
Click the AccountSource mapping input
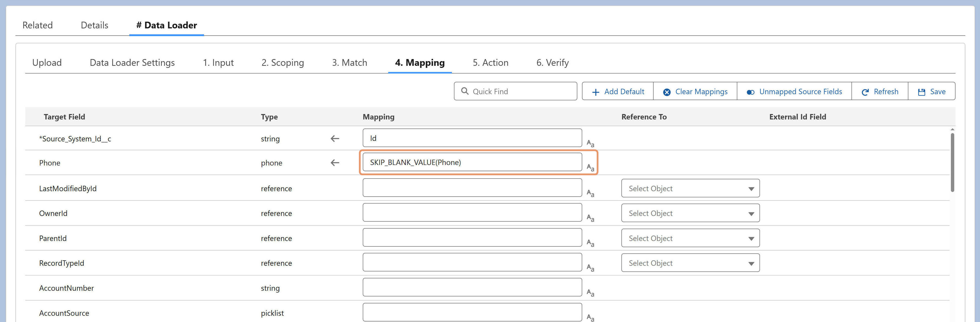pyautogui.click(x=472, y=312)
